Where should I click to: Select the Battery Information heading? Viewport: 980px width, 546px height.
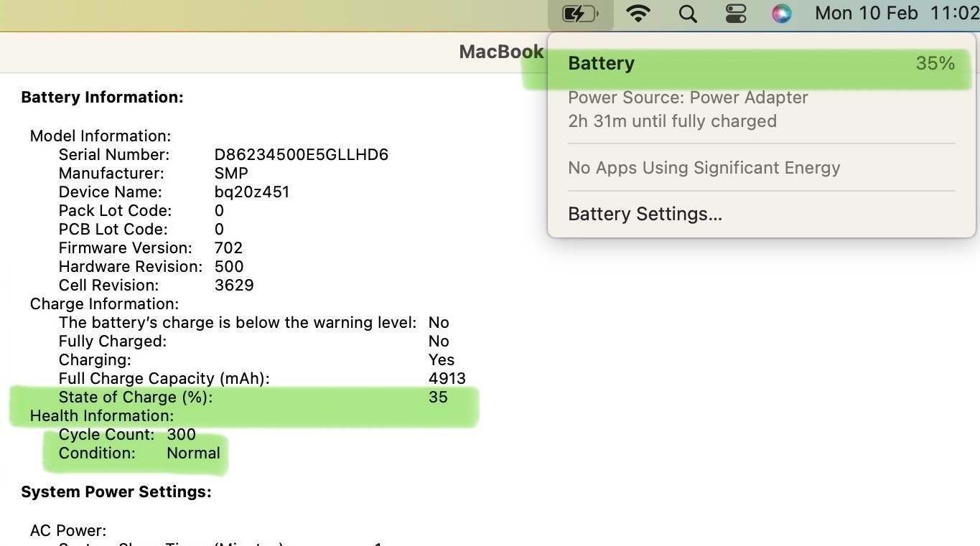point(102,97)
